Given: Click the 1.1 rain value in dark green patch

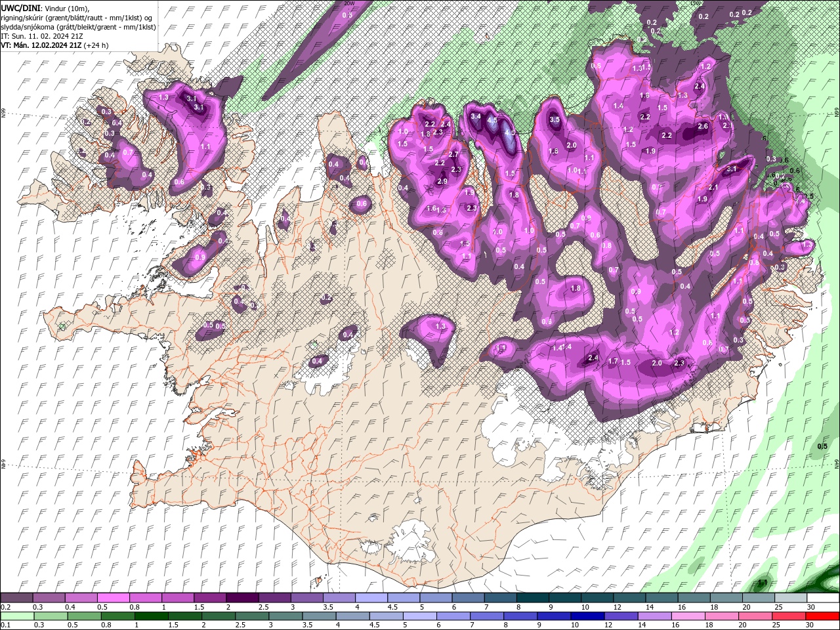Looking at the screenshot, I should [x=763, y=582].
